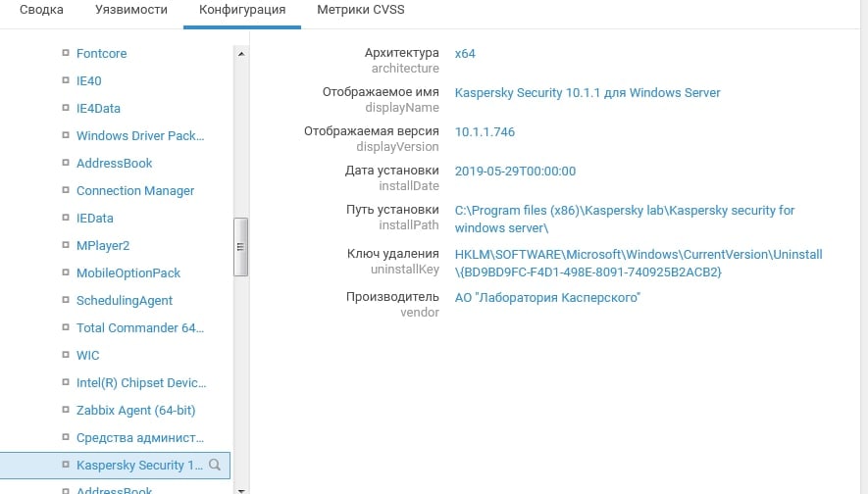Click the vendor АО "Лаборатория Касперского" value
The image size is (868, 494).
547,298
